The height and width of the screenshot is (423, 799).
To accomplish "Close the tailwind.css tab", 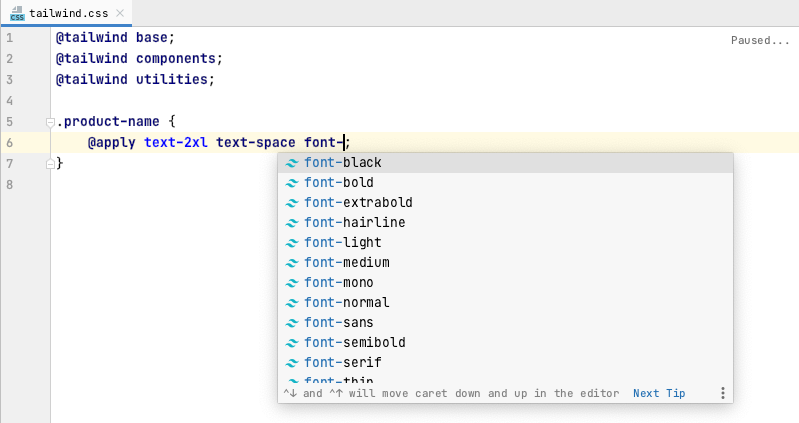I will (120, 13).
